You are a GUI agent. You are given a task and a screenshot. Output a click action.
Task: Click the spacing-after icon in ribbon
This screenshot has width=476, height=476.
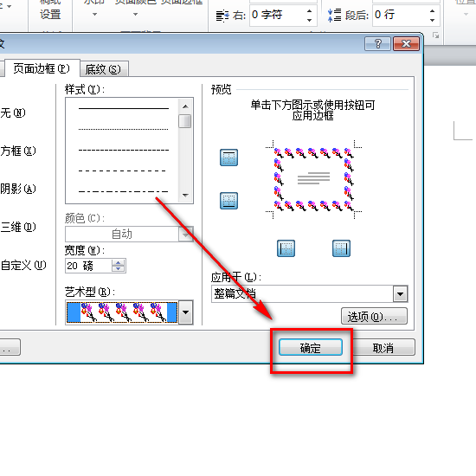334,16
